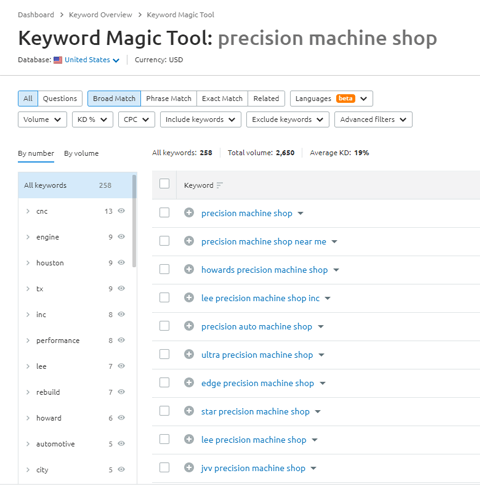Screen dimensions: 480x487
Task: Open dropdown arrow beside 'precision machine shop near me'
Action: point(334,242)
